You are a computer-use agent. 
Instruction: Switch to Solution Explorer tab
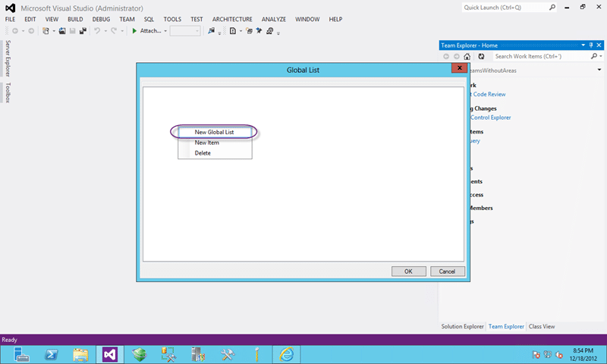click(463, 327)
